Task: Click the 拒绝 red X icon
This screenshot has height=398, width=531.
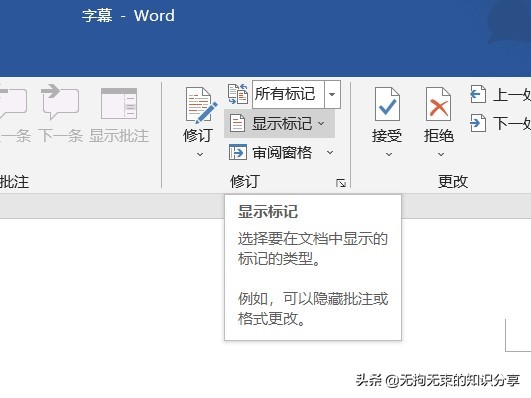Action: (439, 104)
